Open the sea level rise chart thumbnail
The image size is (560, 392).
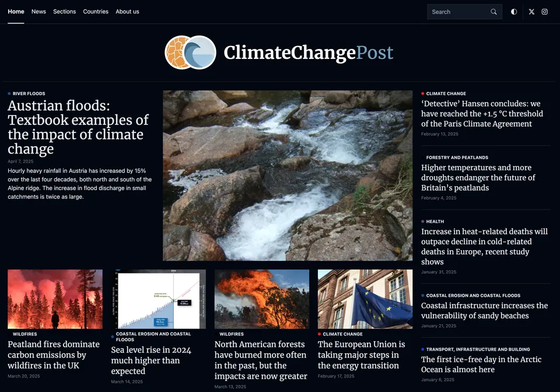159,299
